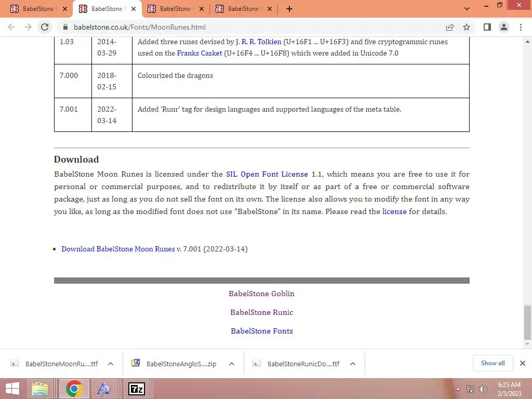Screen dimensions: 532x399
Task: Close the downloads bar
Action: [523, 363]
